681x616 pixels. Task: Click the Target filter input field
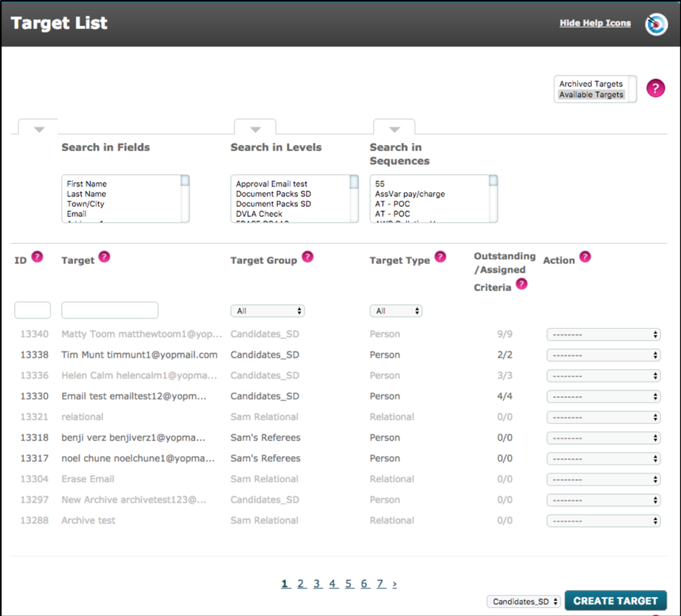coord(110,310)
